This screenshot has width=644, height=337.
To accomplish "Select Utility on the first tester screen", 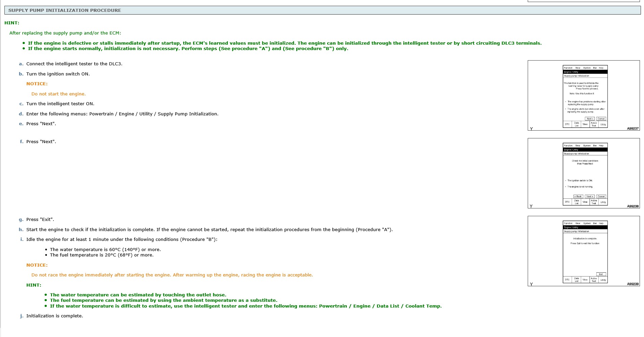I will [603, 125].
